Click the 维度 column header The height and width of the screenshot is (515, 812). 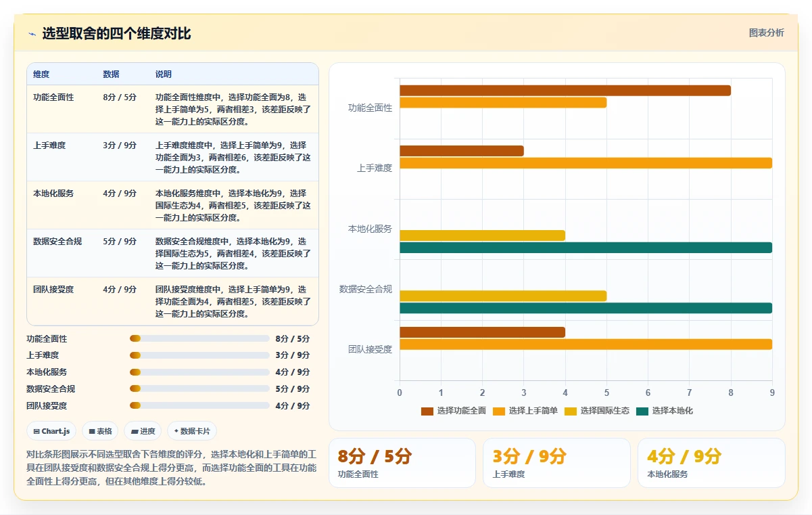(41, 74)
